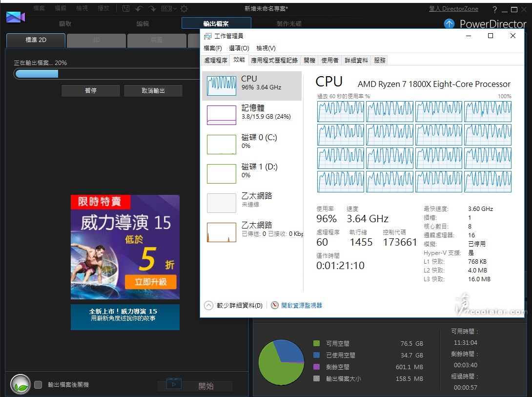Screen dimensions: 532x397
Task: Click the export progress bar at 20%
Action: click(x=107, y=74)
